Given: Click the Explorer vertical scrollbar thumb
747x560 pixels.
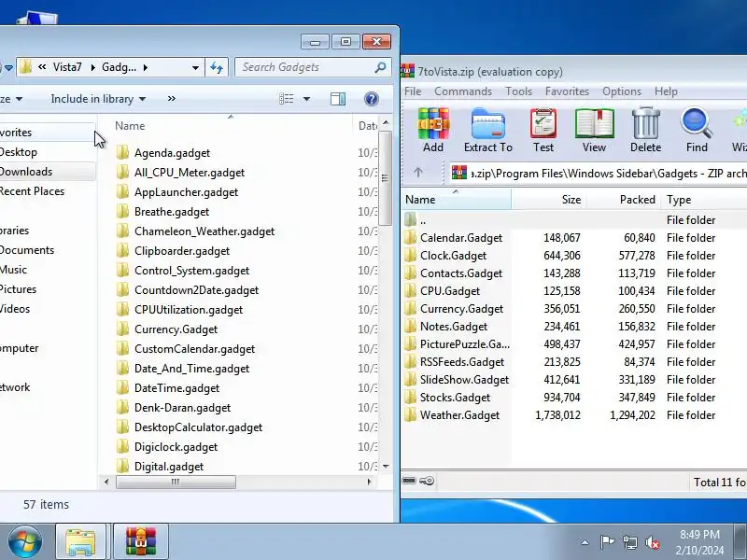Looking at the screenshot, I should click(x=385, y=178).
